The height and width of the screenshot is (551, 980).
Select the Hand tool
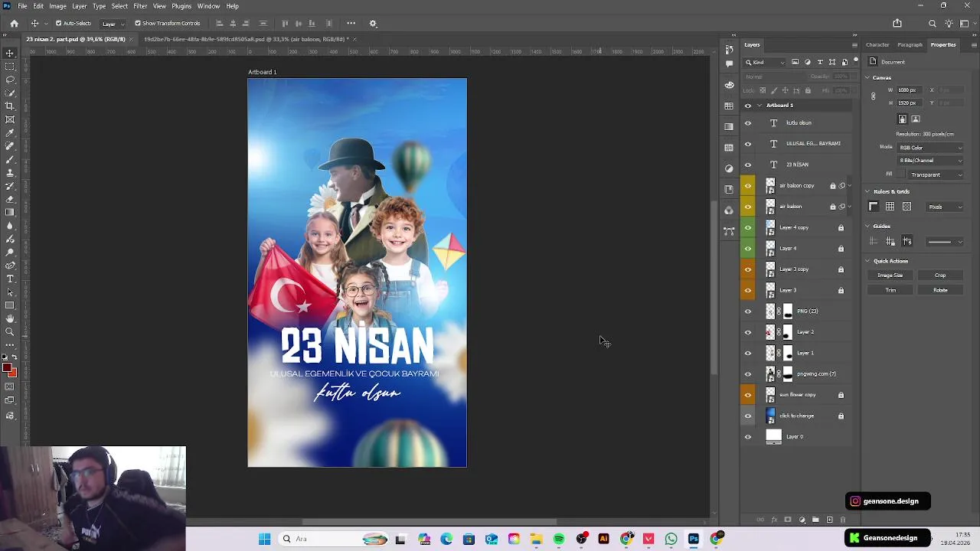(10, 318)
